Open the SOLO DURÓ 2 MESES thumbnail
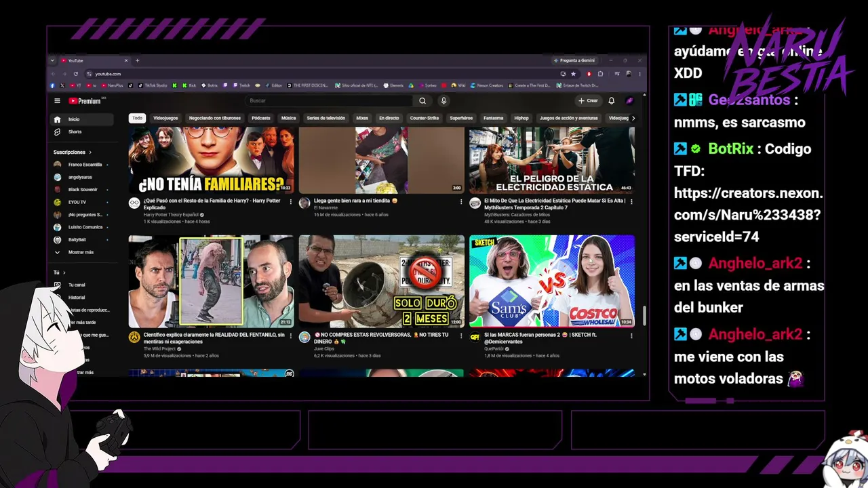The image size is (868, 488). (382, 281)
